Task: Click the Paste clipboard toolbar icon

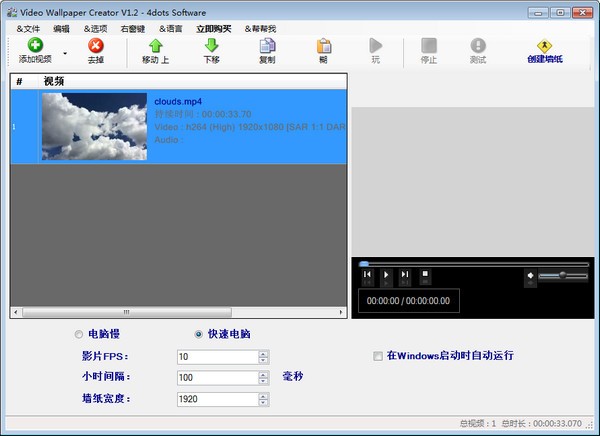Action: (x=324, y=46)
